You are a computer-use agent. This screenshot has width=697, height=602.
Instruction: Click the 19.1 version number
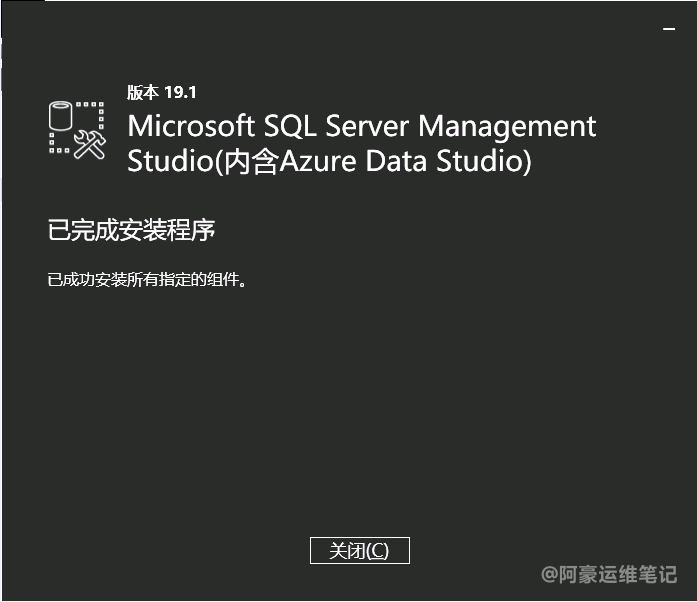[x=180, y=92]
